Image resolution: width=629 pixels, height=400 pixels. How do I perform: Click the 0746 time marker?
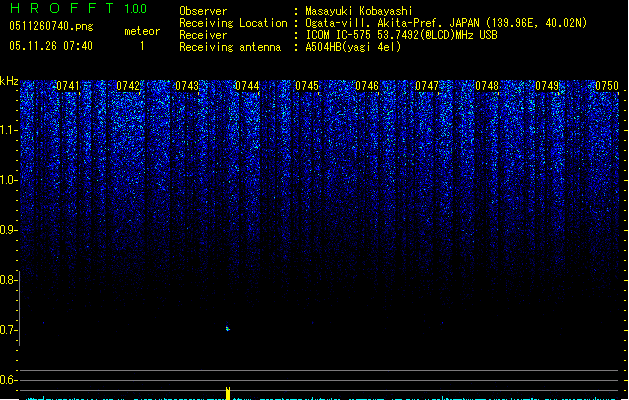(367, 86)
